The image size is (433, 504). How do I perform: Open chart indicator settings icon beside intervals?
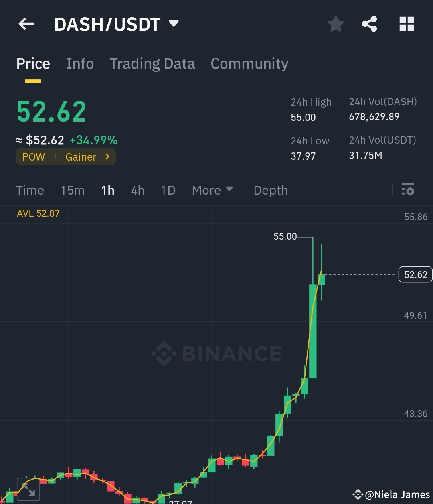pos(407,189)
